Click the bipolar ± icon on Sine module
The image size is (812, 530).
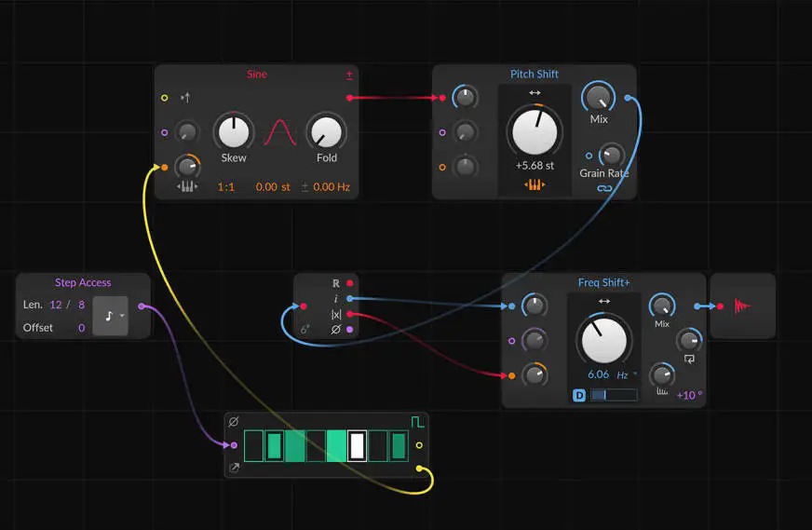click(349, 75)
